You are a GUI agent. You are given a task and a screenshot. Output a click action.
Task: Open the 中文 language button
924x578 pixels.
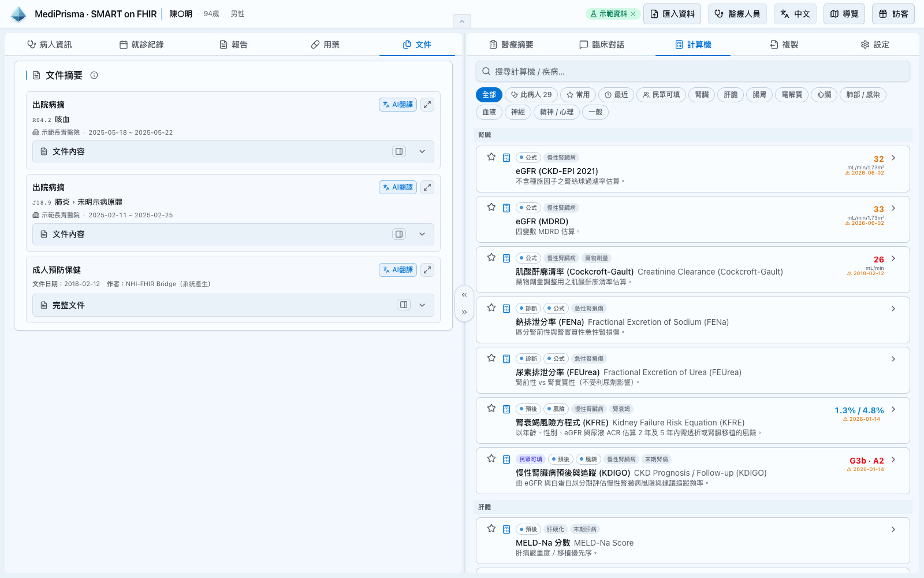pyautogui.click(x=795, y=14)
